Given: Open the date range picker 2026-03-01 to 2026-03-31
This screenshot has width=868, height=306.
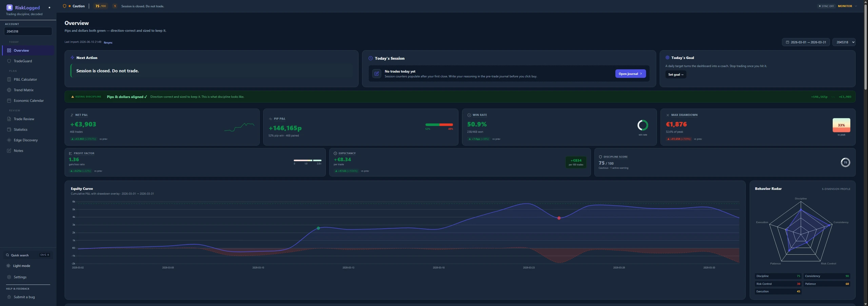Looking at the screenshot, I should (x=806, y=42).
